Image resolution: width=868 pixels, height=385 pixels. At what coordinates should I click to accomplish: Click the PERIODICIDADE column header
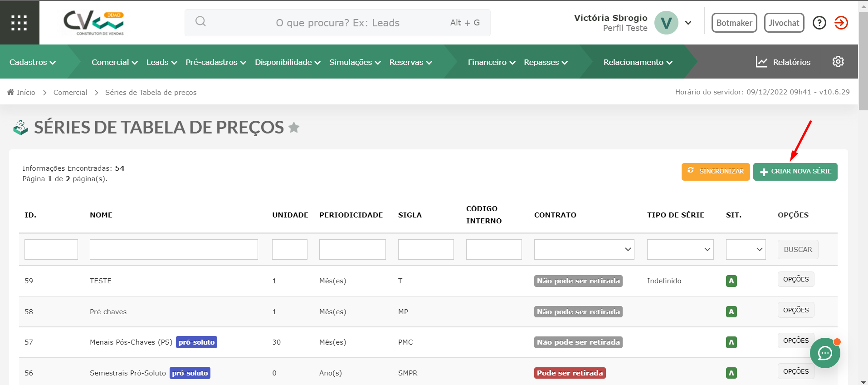coord(351,215)
